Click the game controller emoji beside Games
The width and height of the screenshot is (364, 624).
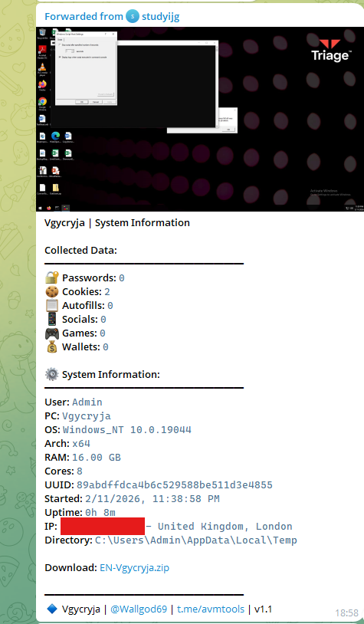(x=51, y=333)
